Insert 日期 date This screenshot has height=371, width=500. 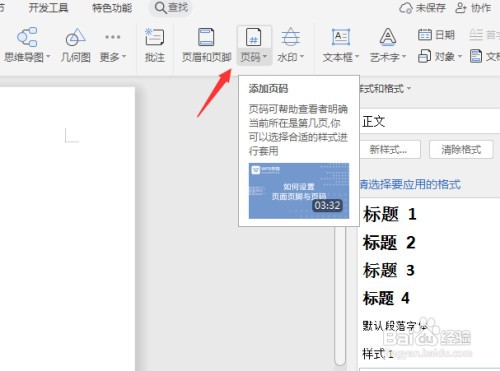point(436,35)
